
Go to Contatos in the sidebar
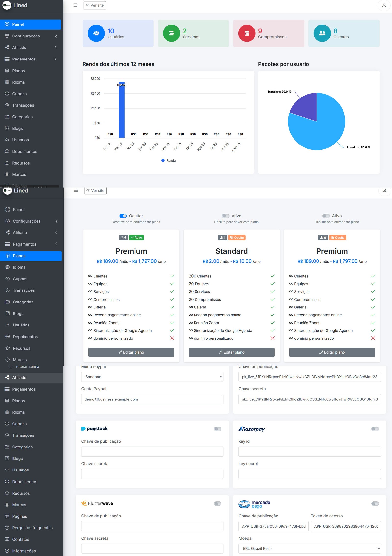tap(21, 539)
